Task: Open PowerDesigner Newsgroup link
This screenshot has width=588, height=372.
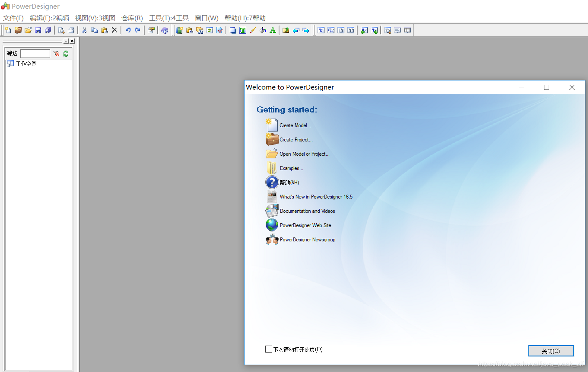Action: tap(308, 240)
